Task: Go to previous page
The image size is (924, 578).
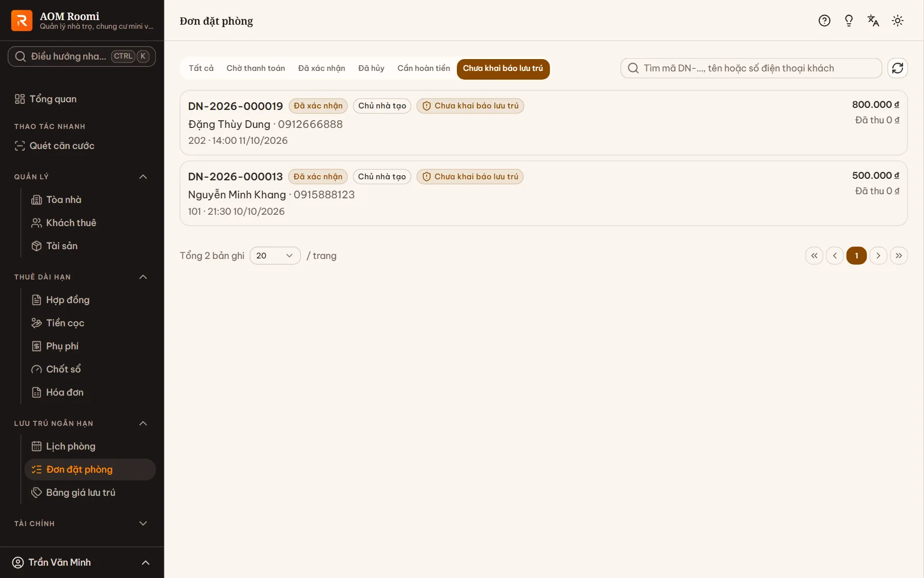Action: (835, 255)
